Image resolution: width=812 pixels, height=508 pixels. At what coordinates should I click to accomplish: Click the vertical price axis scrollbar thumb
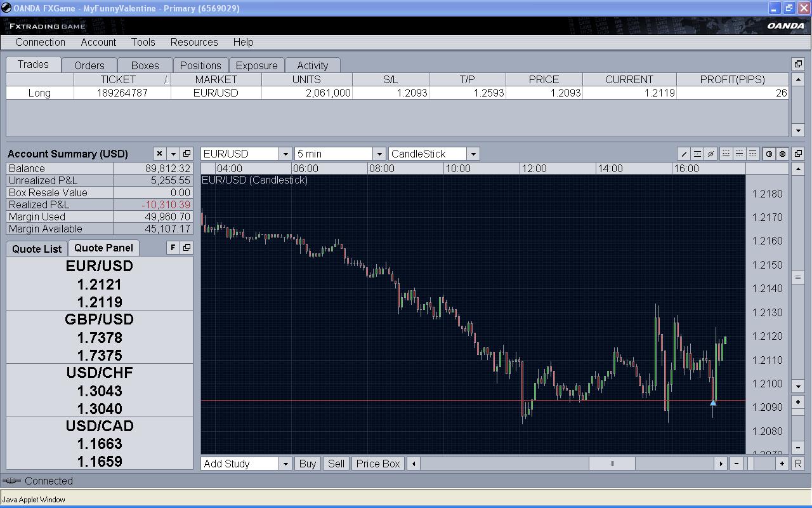tap(798, 277)
